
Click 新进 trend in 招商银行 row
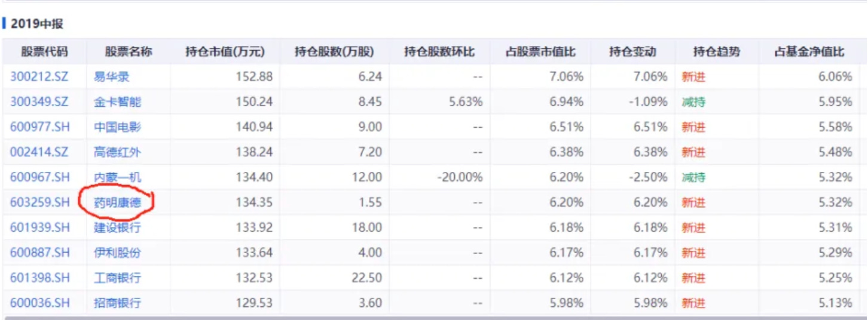coord(693,303)
